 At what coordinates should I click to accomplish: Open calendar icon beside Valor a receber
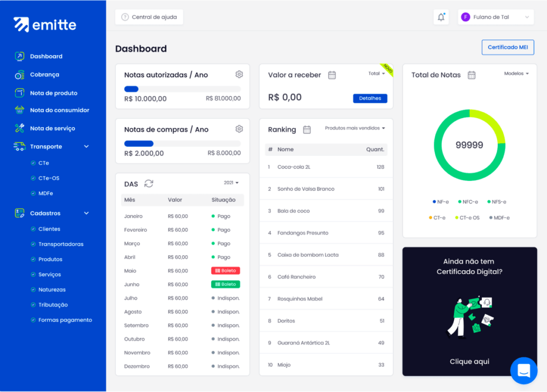[332, 75]
